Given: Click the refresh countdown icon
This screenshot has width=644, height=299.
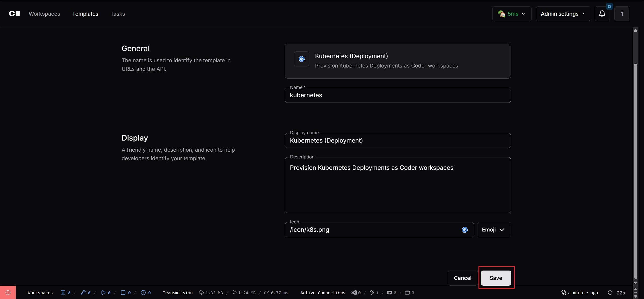Looking at the screenshot, I should [610, 292].
